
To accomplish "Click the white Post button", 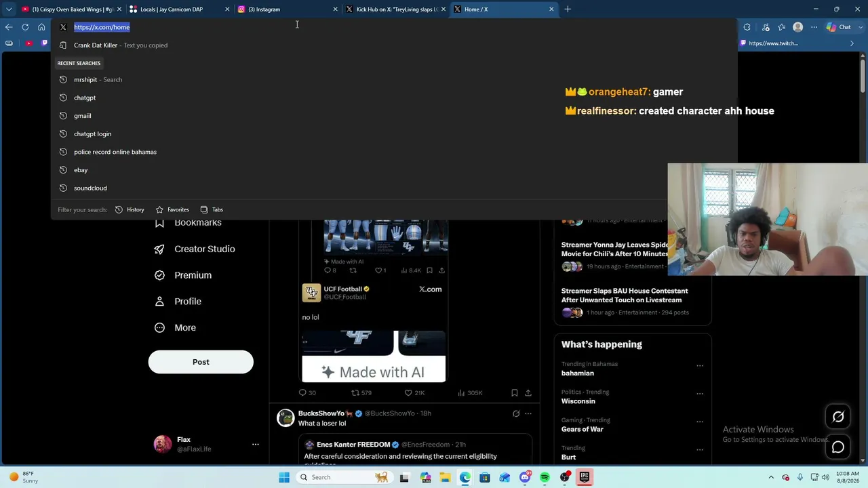I will (201, 362).
